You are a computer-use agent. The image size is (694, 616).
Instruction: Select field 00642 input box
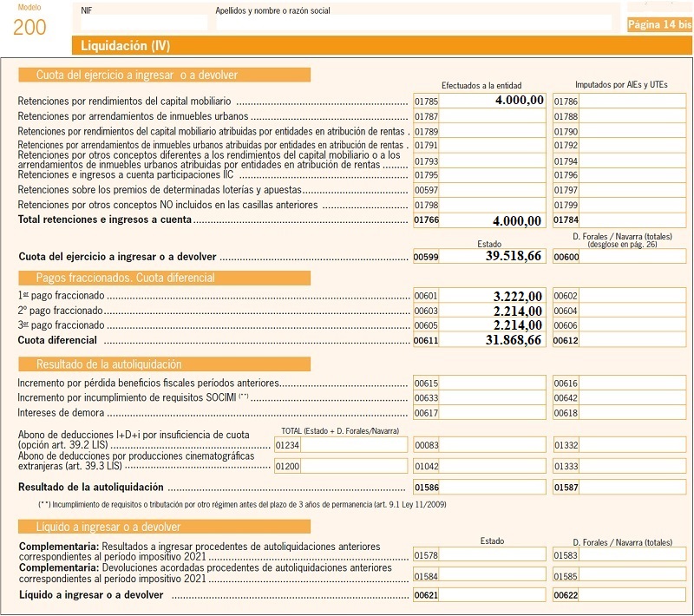(632, 398)
